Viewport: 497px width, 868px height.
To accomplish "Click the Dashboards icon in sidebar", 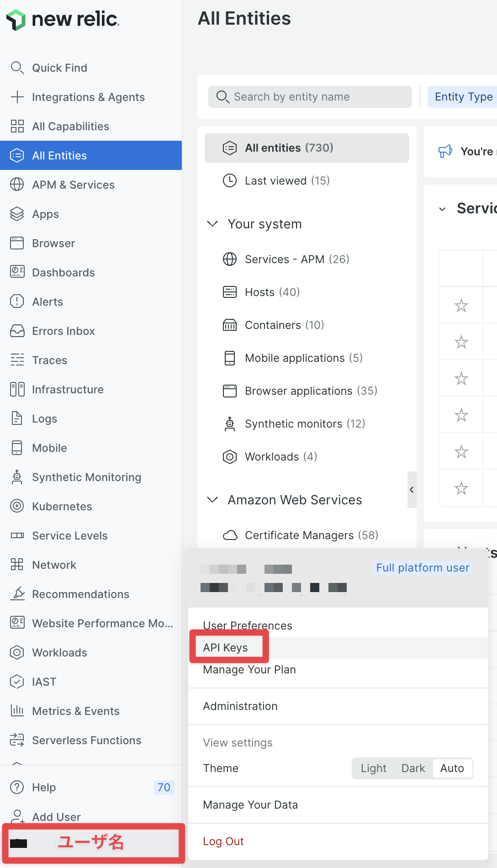I will 17,272.
